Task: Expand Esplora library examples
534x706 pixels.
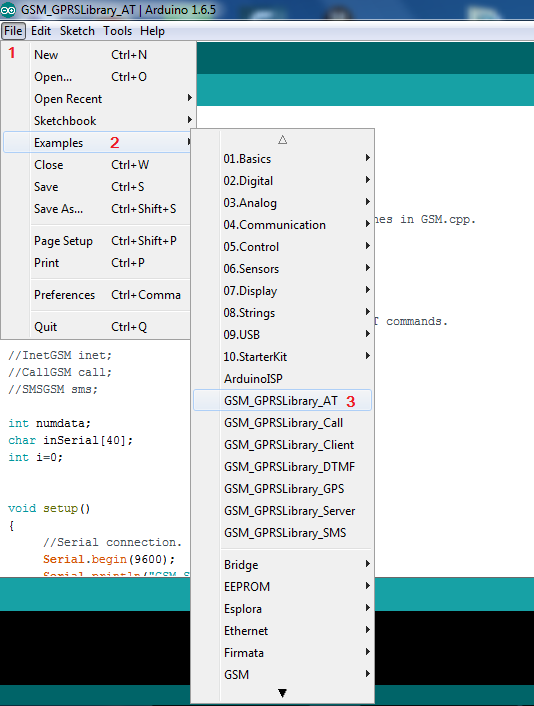Action: click(x=282, y=609)
